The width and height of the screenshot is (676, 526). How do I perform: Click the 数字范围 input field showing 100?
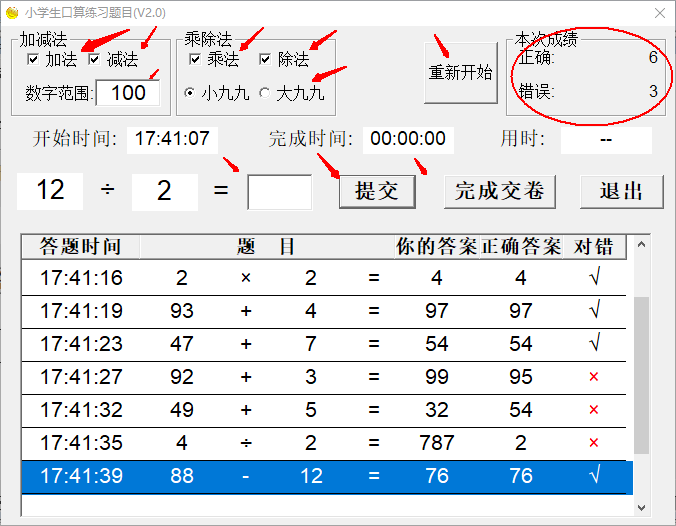128,93
